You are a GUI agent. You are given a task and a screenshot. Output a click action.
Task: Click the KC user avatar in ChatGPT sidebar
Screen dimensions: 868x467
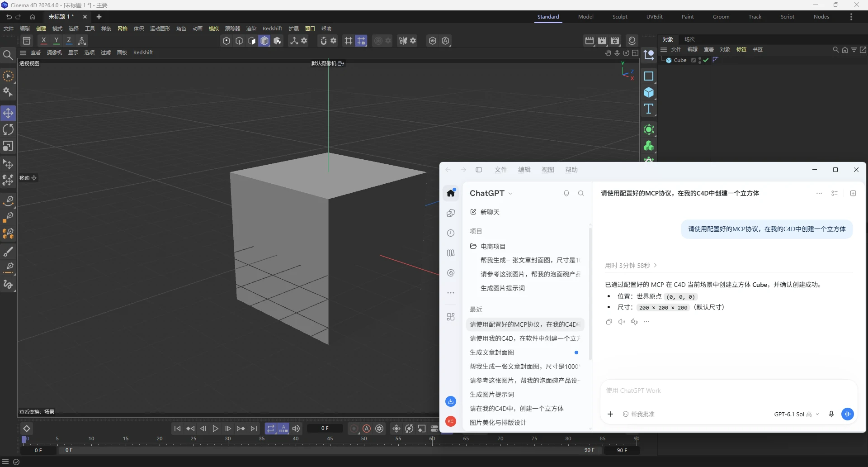[x=451, y=421]
